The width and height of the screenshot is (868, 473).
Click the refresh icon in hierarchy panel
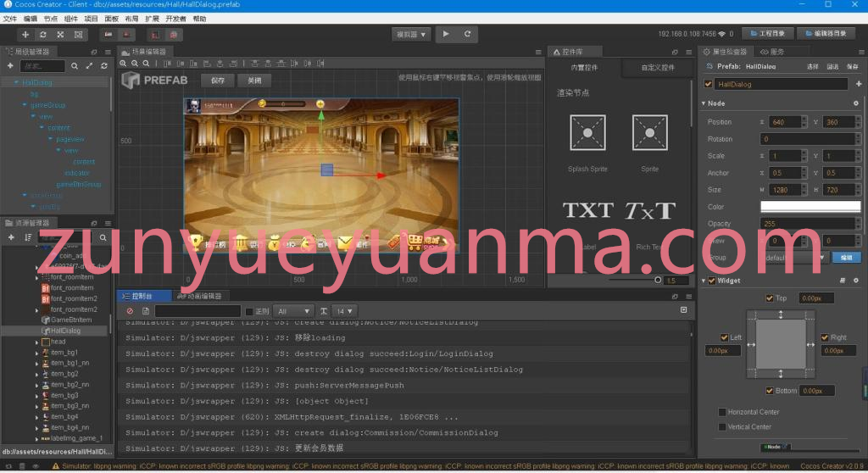[104, 66]
